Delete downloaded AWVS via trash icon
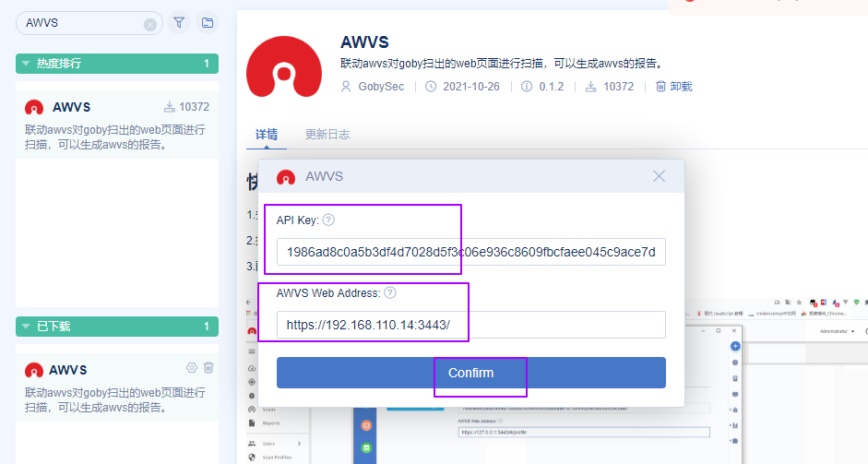The width and height of the screenshot is (868, 464). [208, 368]
